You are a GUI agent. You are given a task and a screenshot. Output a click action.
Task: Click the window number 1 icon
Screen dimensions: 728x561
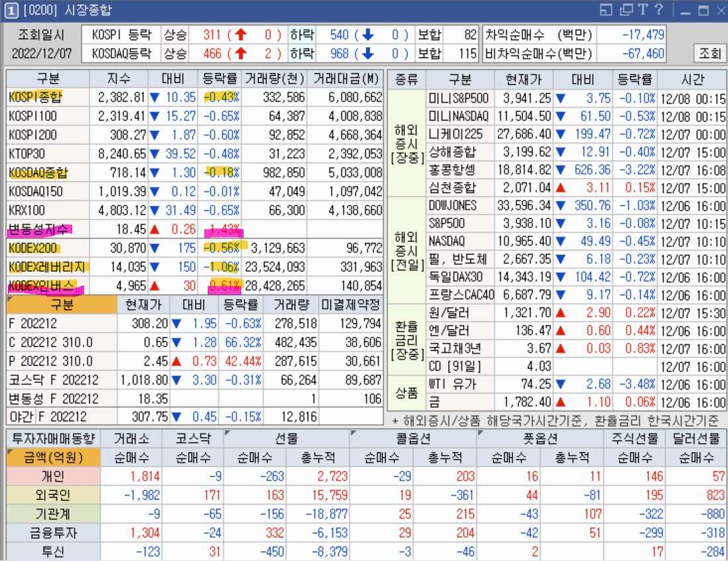click(x=11, y=10)
